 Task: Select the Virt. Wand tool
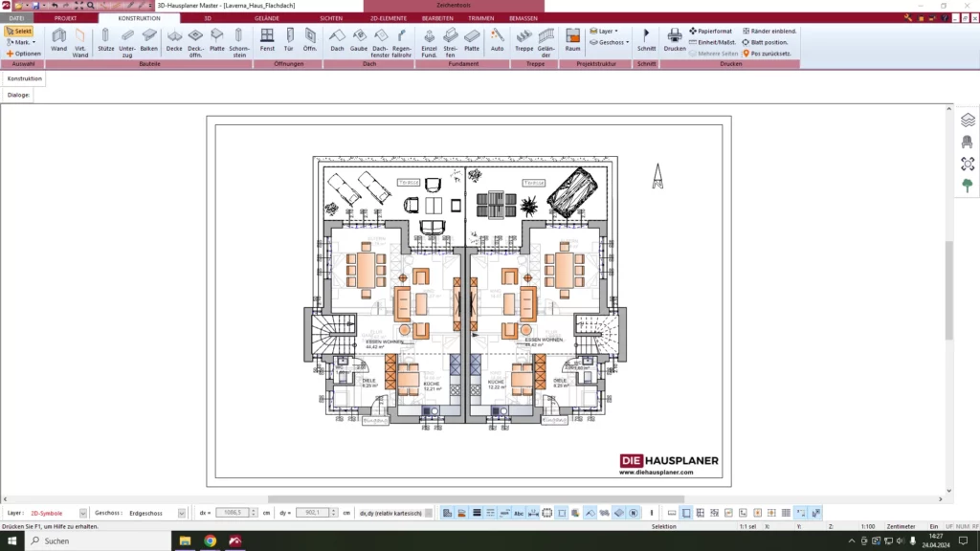click(x=80, y=43)
